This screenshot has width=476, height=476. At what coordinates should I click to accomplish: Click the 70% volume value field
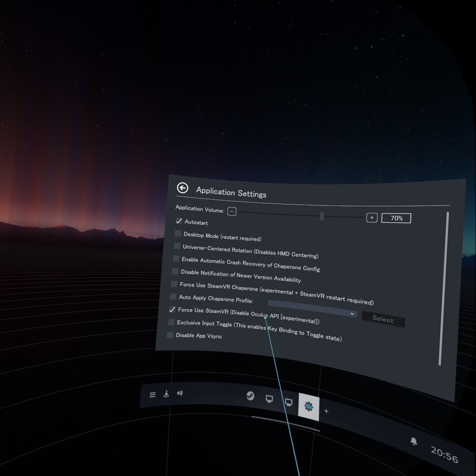pyautogui.click(x=396, y=218)
